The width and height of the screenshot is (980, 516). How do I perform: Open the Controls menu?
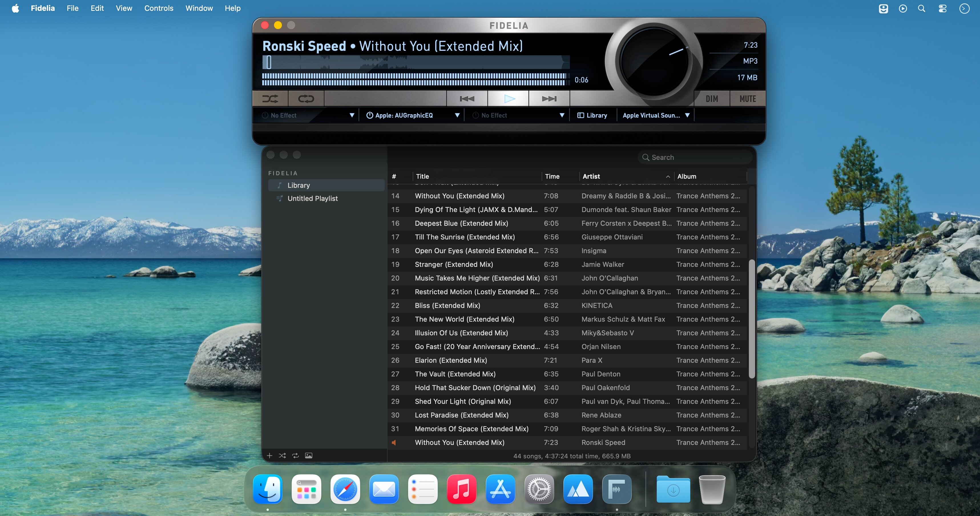point(159,8)
